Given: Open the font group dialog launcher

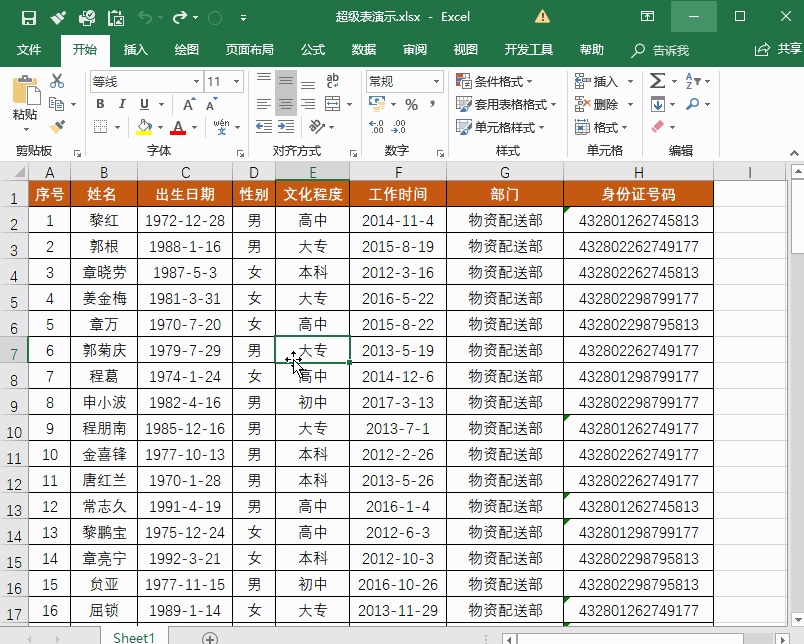Looking at the screenshot, I should [240, 153].
